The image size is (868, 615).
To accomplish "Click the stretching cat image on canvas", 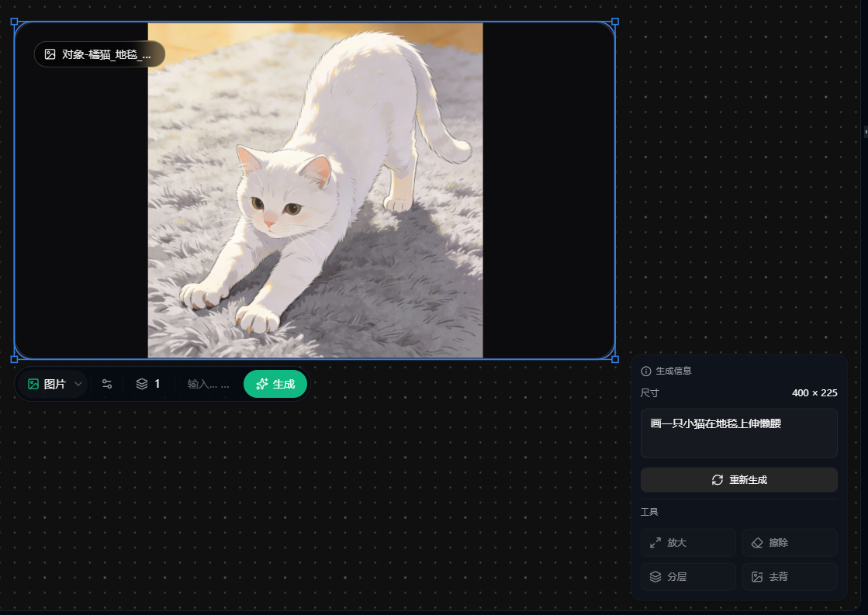I will coord(314,188).
